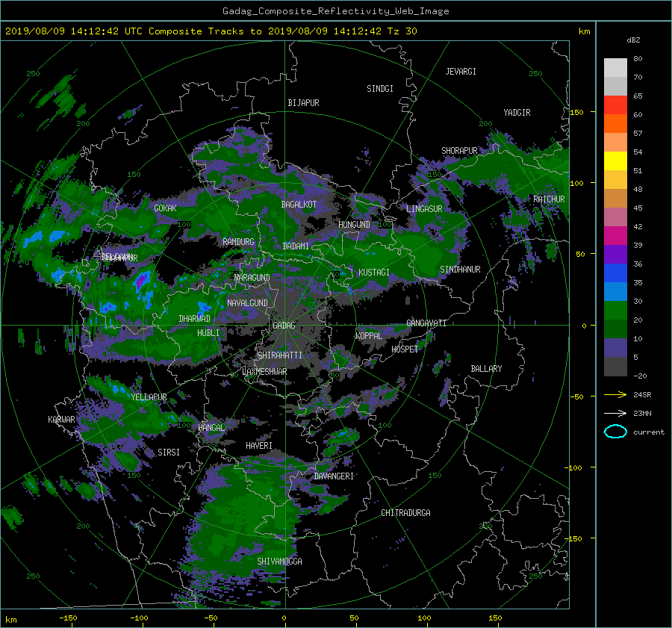Select the light blue 35 dBZ legend swatch
Image resolution: width=672 pixels, height=628 pixels.
615,292
